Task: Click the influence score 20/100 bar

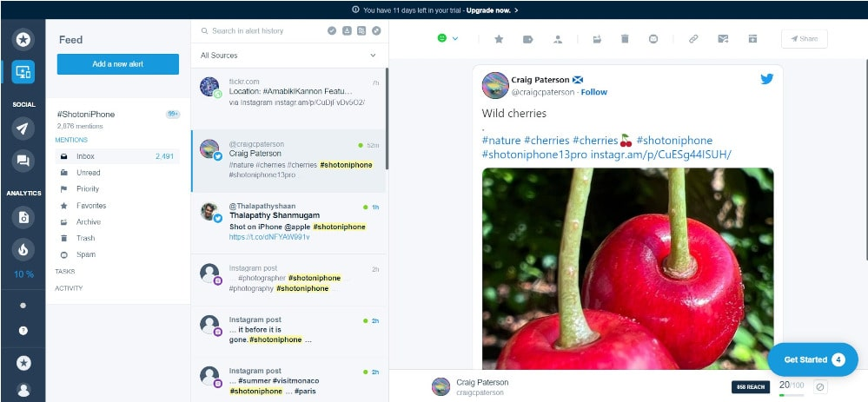Action: click(x=792, y=388)
